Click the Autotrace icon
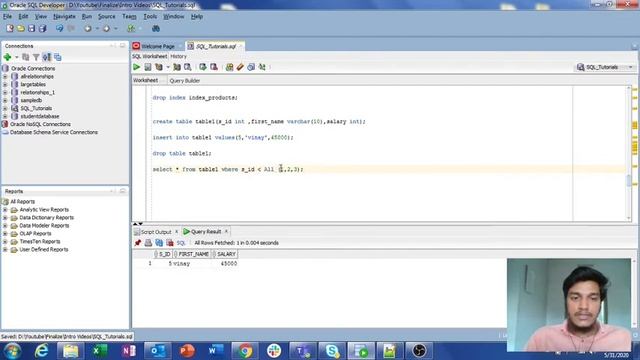 click(177, 67)
